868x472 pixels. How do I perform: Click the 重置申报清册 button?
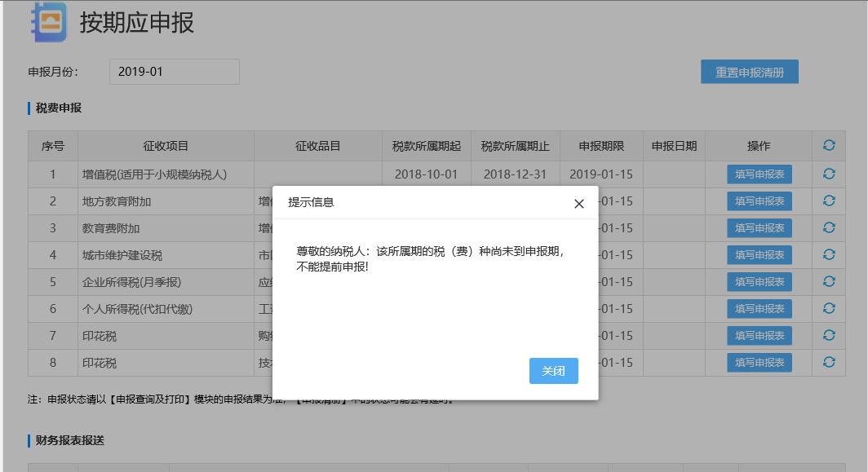click(x=749, y=72)
